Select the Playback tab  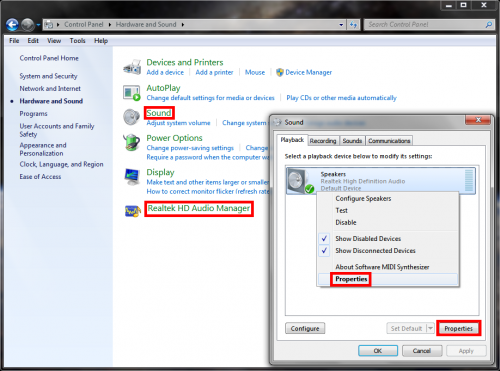tap(292, 140)
